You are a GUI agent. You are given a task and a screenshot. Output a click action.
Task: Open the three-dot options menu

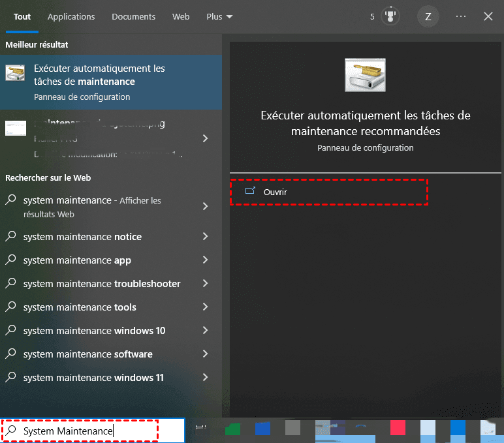pos(461,16)
